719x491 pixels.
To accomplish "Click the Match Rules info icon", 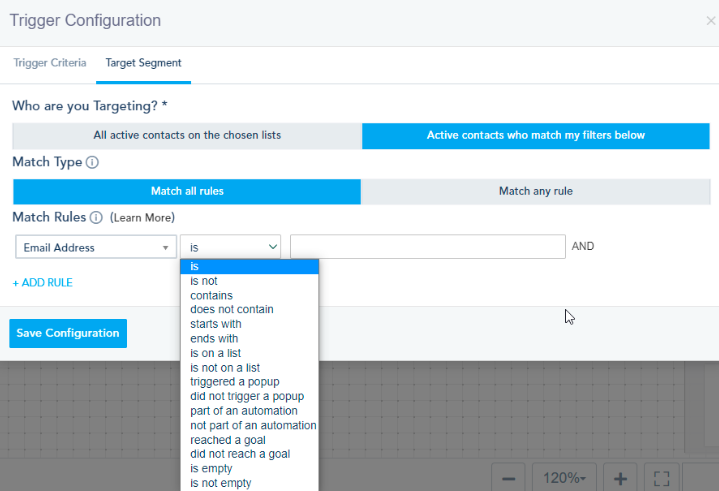I will point(97,218).
